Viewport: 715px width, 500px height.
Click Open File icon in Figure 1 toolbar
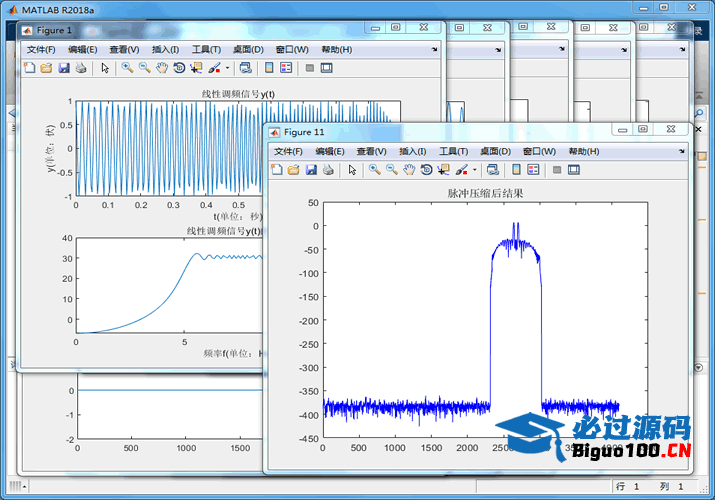pos(46,68)
